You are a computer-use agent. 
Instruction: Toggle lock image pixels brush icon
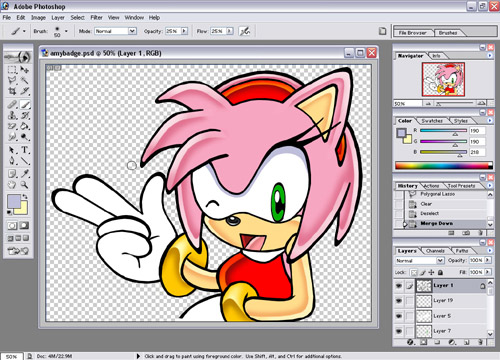(423, 272)
